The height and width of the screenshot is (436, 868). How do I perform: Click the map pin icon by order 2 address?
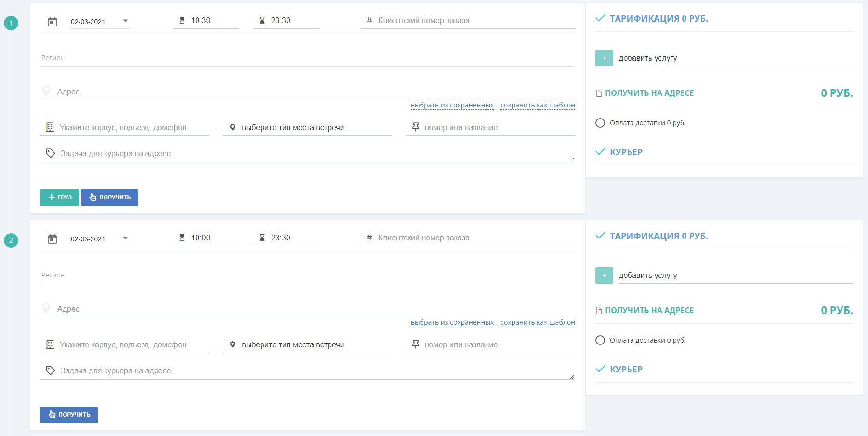point(46,308)
